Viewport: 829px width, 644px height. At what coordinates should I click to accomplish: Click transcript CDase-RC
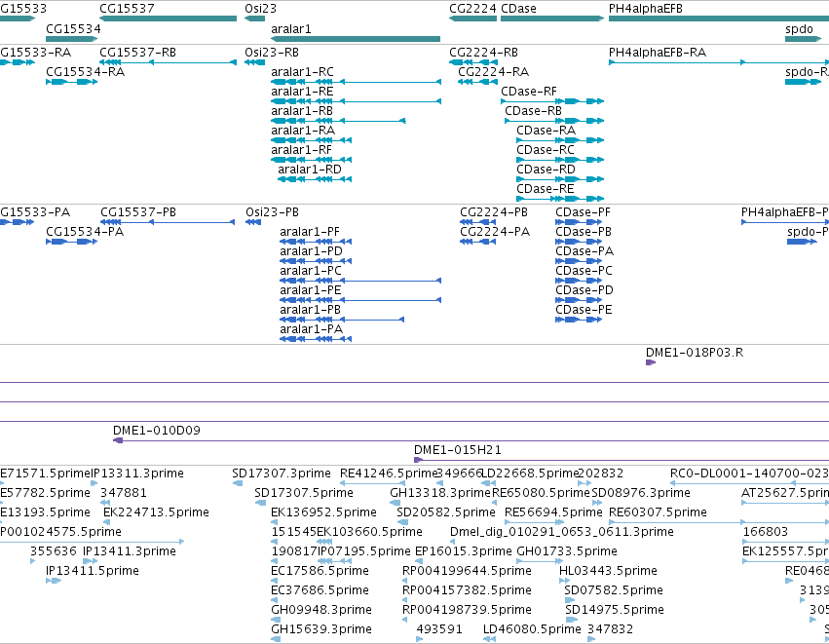click(560, 160)
